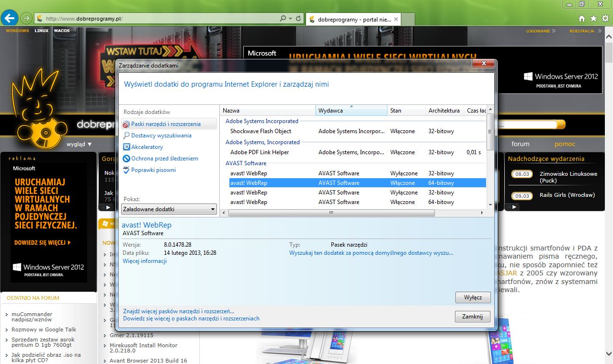
Task: Go back with the browser back arrow
Action: point(10,19)
